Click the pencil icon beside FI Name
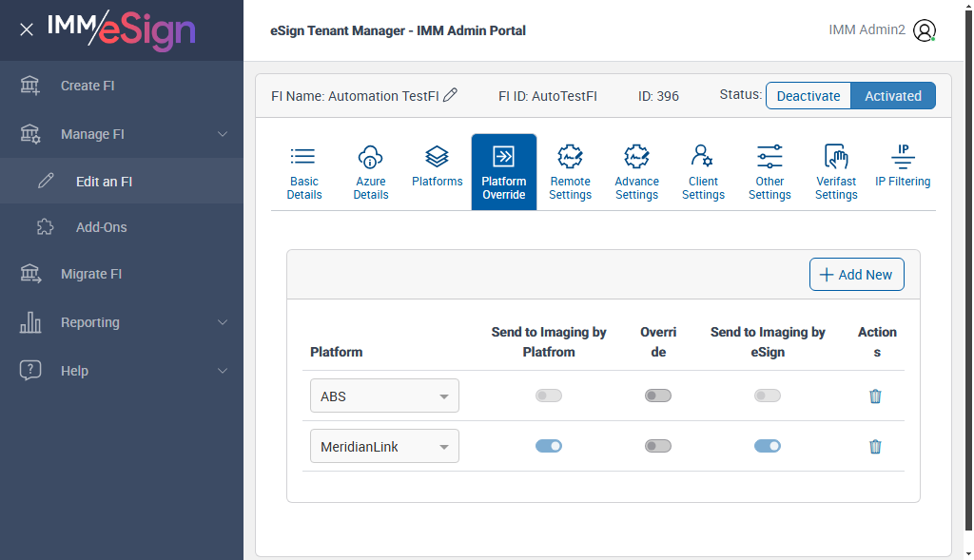The height and width of the screenshot is (560, 974). (x=451, y=95)
